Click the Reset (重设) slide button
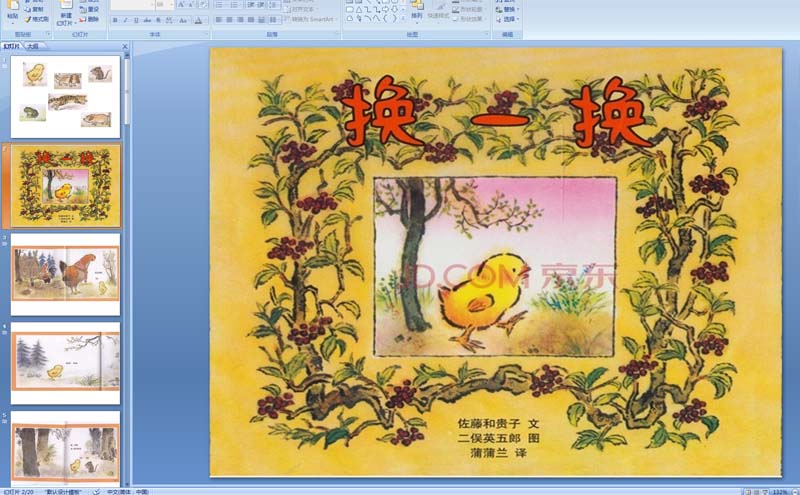This screenshot has width=800, height=495. pyautogui.click(x=90, y=9)
